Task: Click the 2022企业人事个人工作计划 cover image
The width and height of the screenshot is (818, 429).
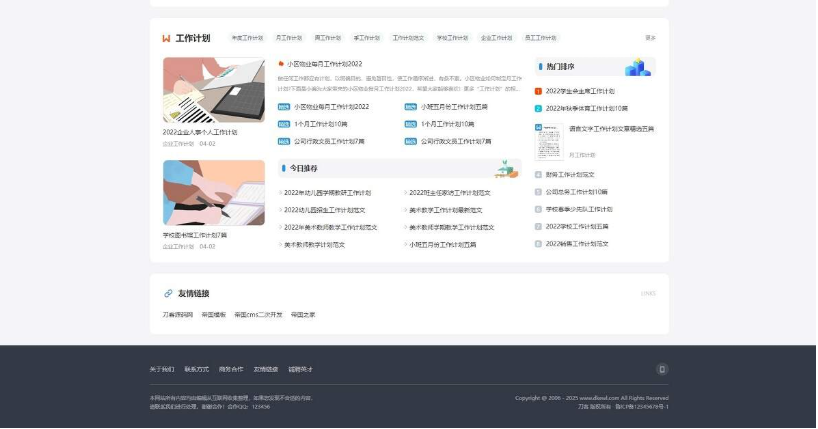Action: tap(214, 90)
